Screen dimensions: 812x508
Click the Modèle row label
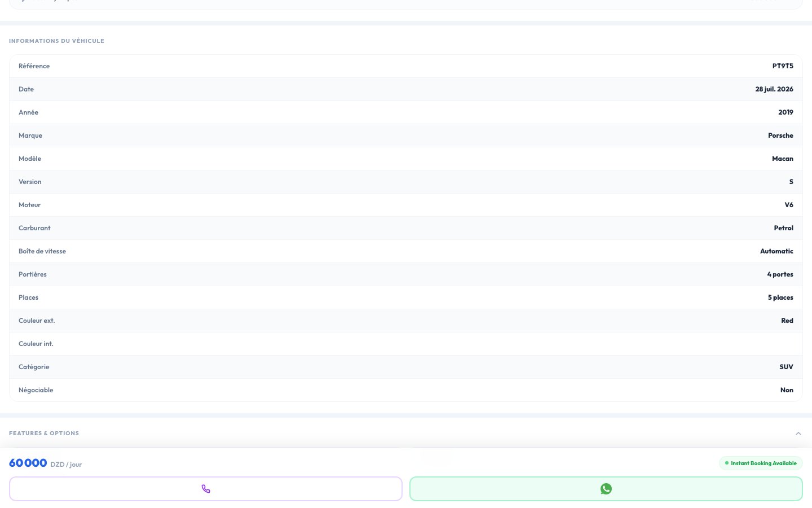coord(30,159)
